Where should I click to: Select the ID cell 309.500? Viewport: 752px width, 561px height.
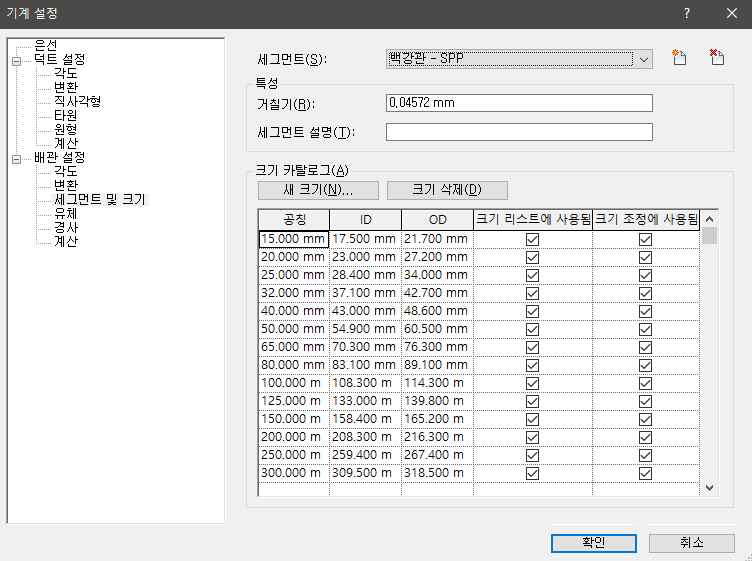tap(365, 473)
